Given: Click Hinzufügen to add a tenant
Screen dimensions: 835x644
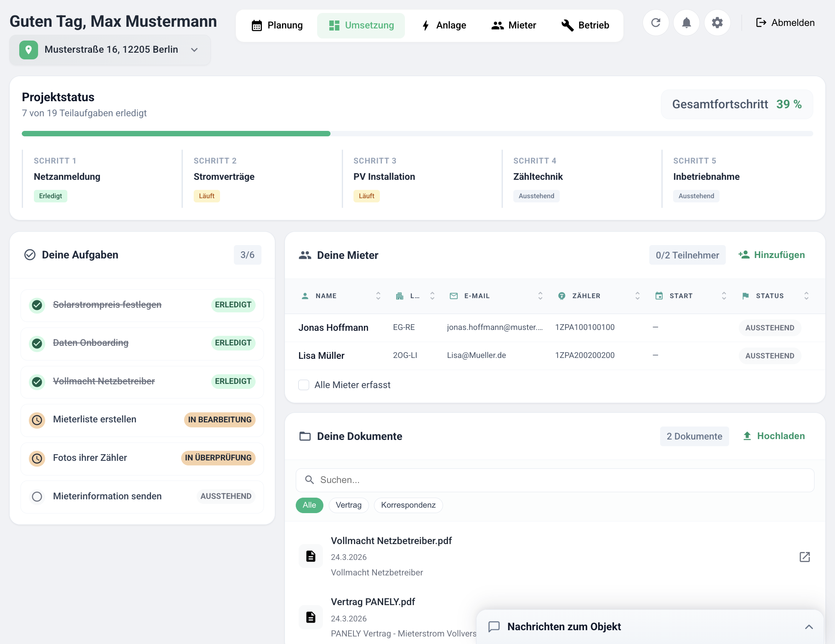Looking at the screenshot, I should point(771,255).
